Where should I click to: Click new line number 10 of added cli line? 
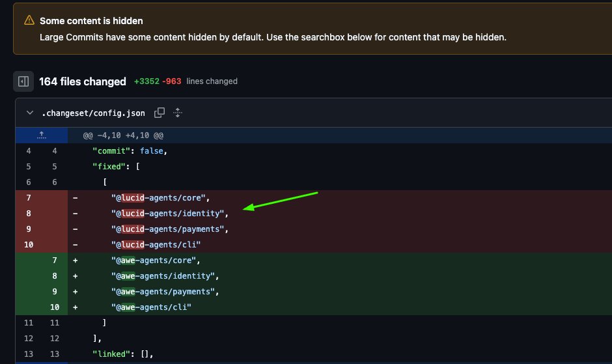55,307
